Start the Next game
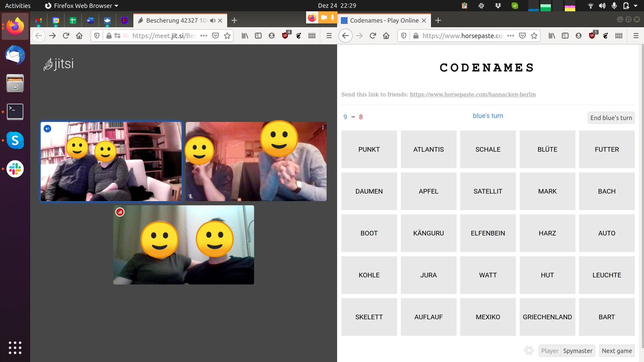The height and width of the screenshot is (362, 644). pos(617,351)
